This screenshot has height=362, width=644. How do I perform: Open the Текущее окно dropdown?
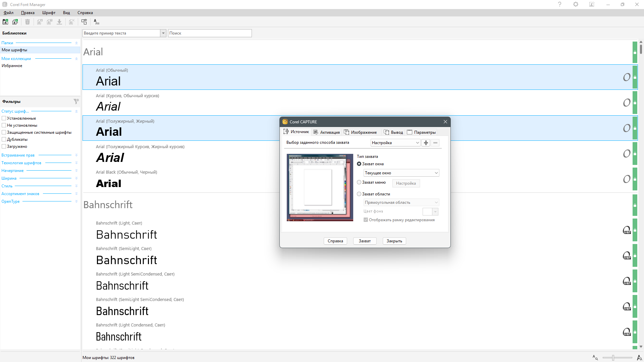click(x=401, y=173)
